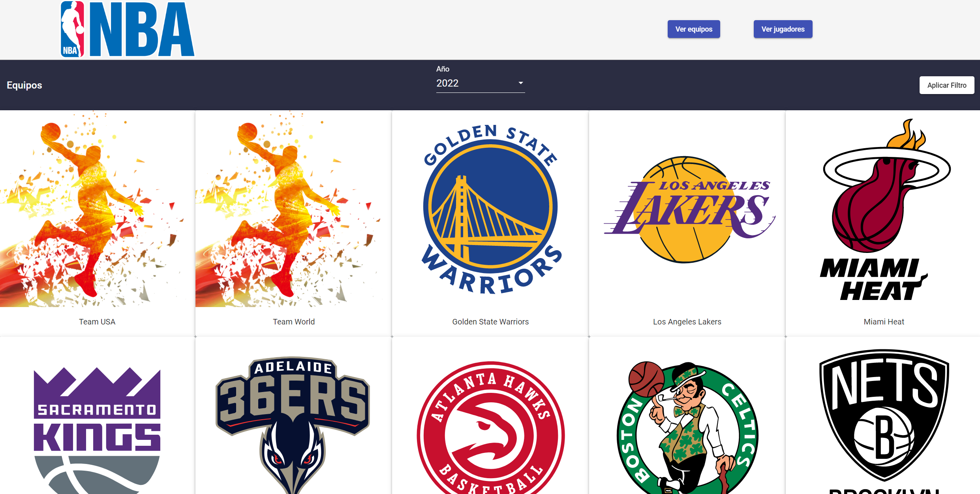Open the Golden State Warriors logo
The width and height of the screenshot is (980, 494).
(x=490, y=209)
